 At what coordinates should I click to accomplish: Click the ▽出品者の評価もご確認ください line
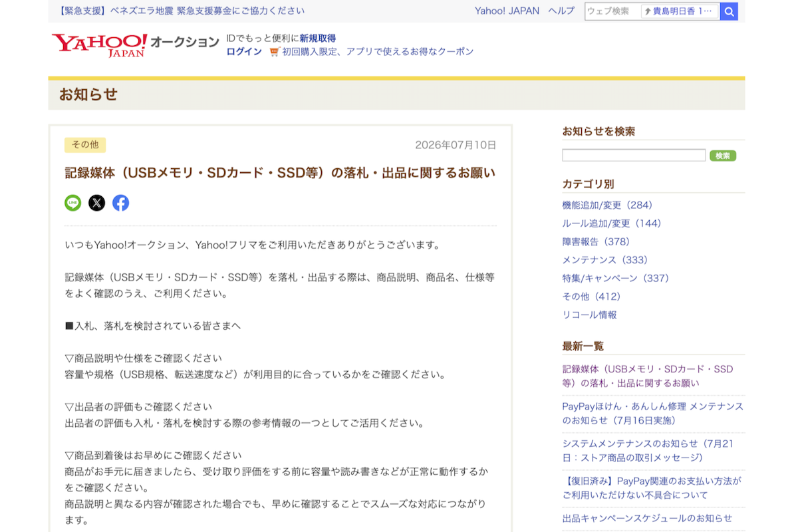(138, 406)
